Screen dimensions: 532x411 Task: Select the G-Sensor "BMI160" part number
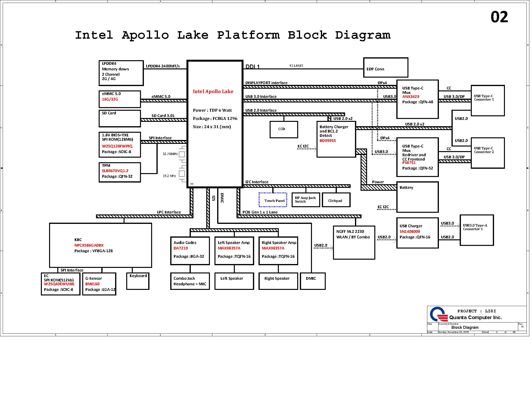(x=93, y=284)
